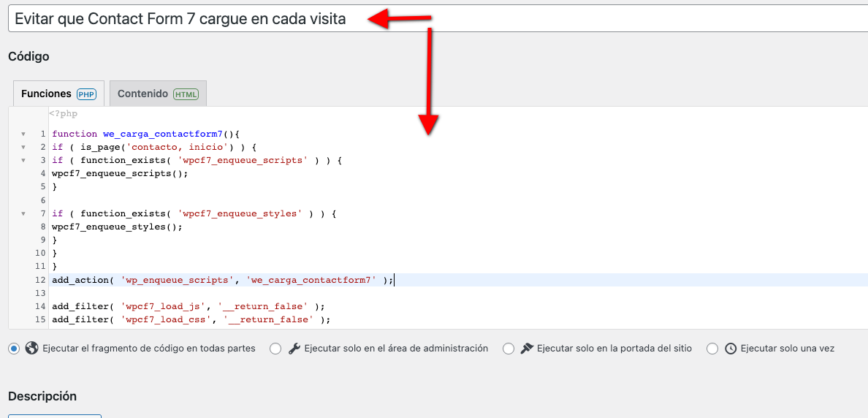Select 'Ejecutar solo en el área de administración' radio
The width and height of the screenshot is (868, 418).
click(x=275, y=349)
